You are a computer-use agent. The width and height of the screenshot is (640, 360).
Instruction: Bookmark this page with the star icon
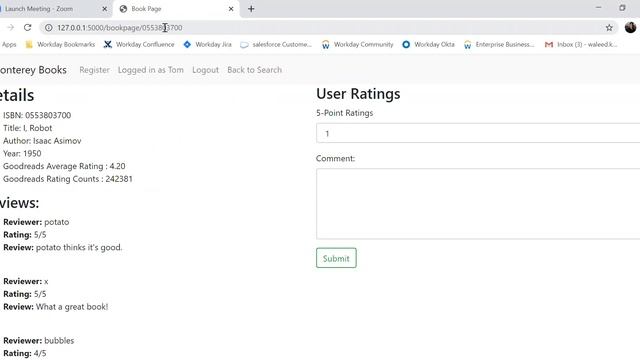609,27
